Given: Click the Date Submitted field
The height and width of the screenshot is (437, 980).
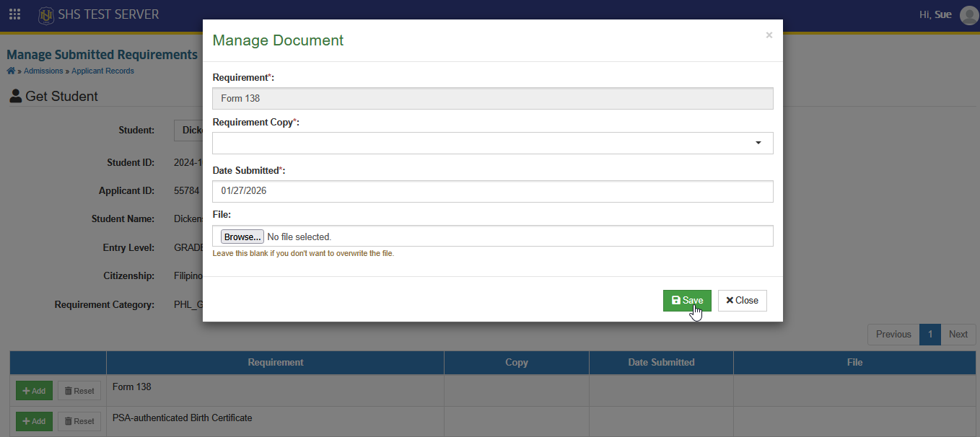Looking at the screenshot, I should [x=493, y=191].
